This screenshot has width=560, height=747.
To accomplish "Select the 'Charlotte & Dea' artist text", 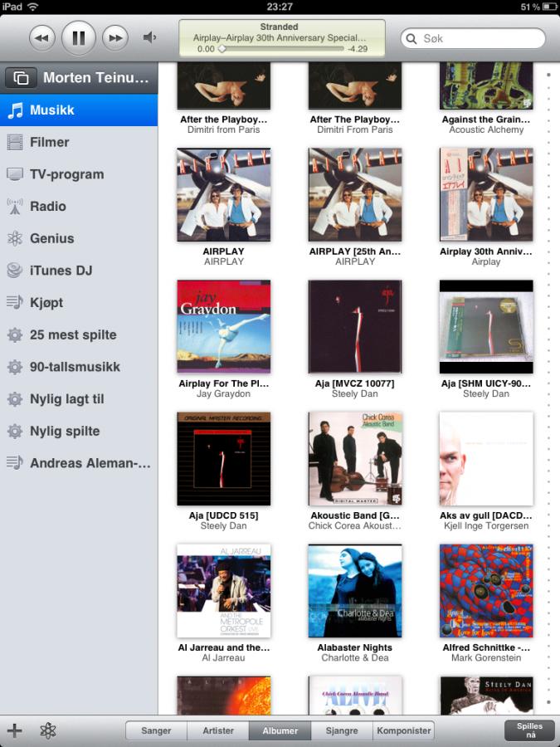I will click(x=355, y=657).
